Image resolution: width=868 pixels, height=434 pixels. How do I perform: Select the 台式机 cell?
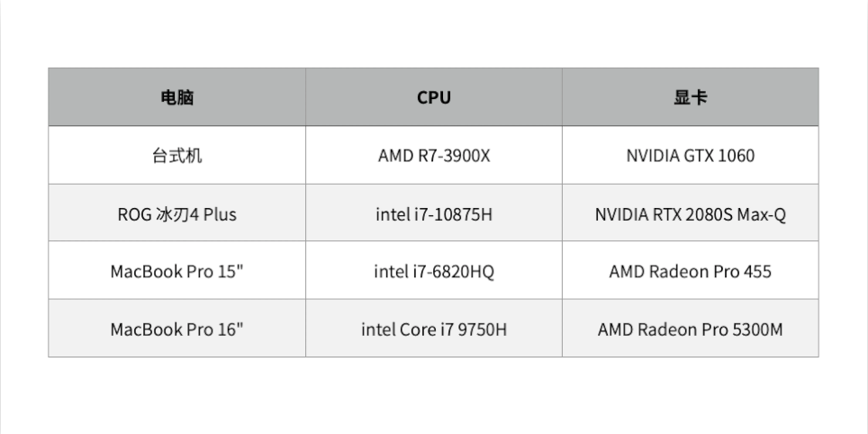click(176, 156)
